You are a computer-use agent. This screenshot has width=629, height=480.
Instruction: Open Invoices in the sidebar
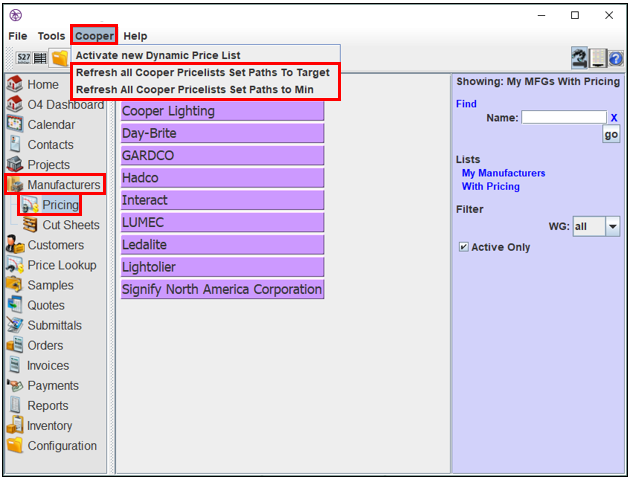(38, 365)
